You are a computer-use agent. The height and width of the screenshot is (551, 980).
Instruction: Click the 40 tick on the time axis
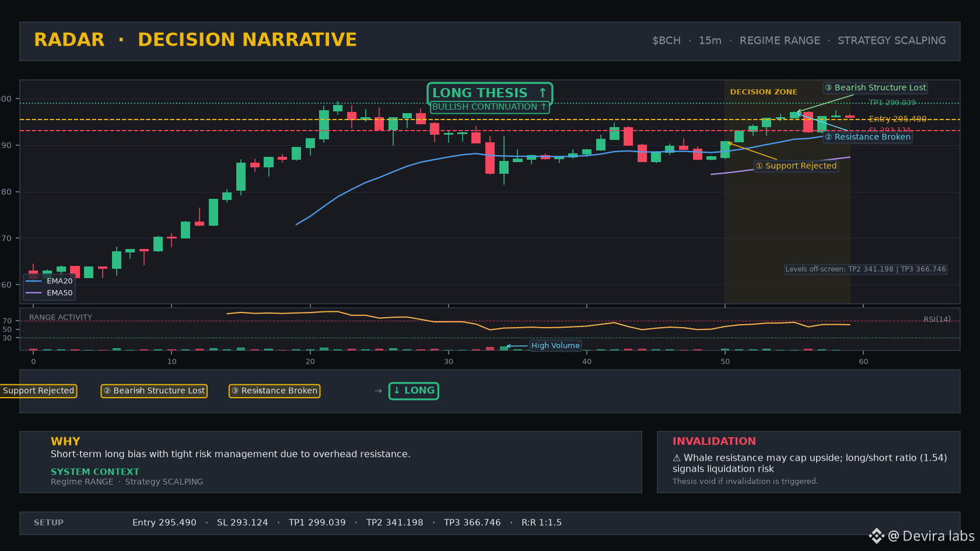[x=587, y=362]
